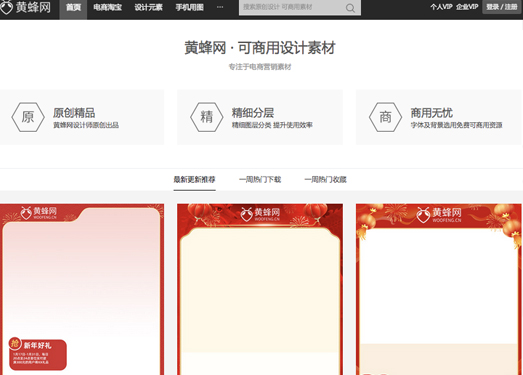Open the 企业VIP link
This screenshot has width=523, height=375.
467,7
